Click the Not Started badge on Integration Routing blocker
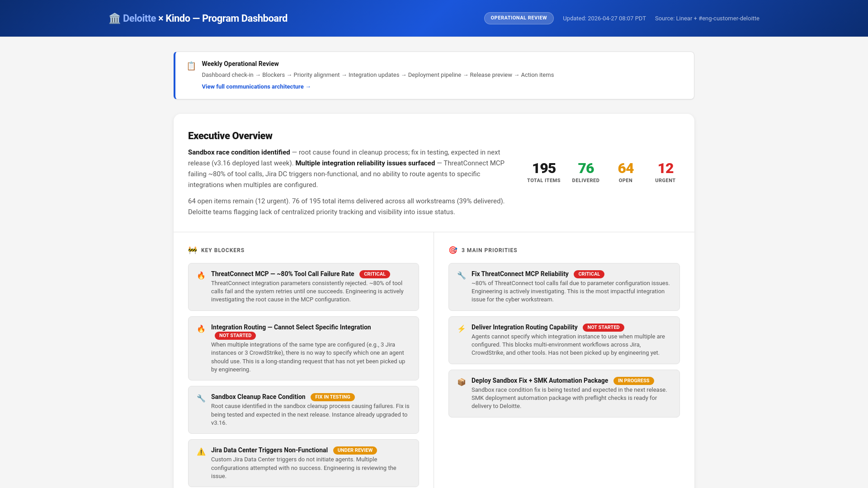868x488 pixels. (x=235, y=336)
